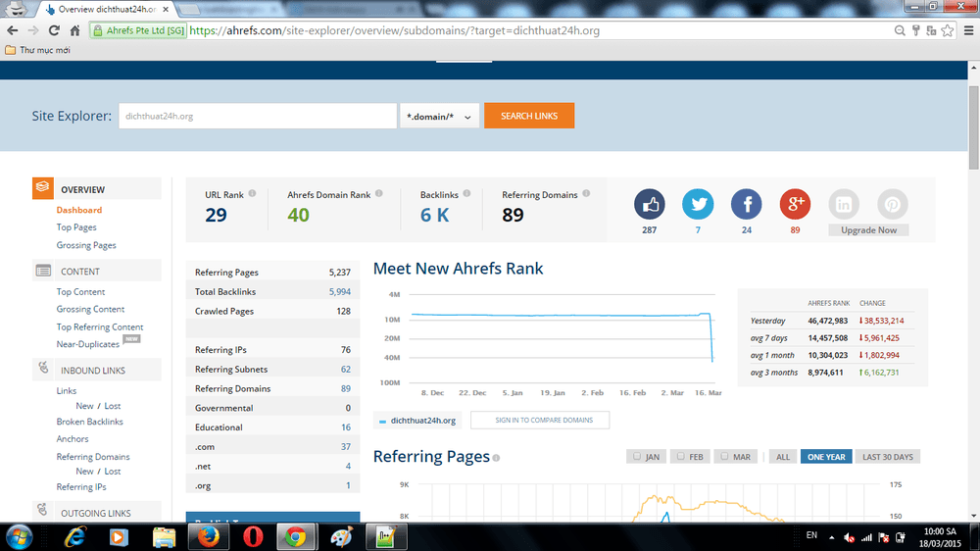The height and width of the screenshot is (551, 980).
Task: Open Top Referring Content in the sidebar
Action: tap(99, 327)
